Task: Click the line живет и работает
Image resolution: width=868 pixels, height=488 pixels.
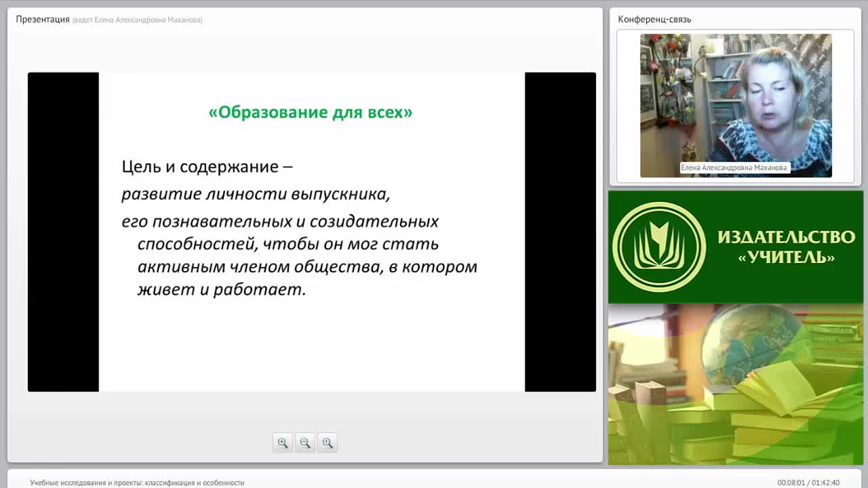Action: (222, 289)
